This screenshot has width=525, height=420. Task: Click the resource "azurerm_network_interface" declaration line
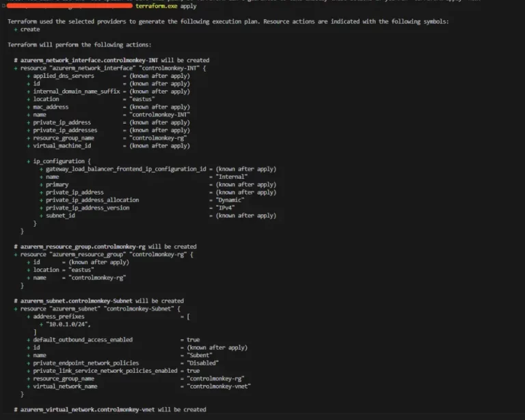pos(110,68)
